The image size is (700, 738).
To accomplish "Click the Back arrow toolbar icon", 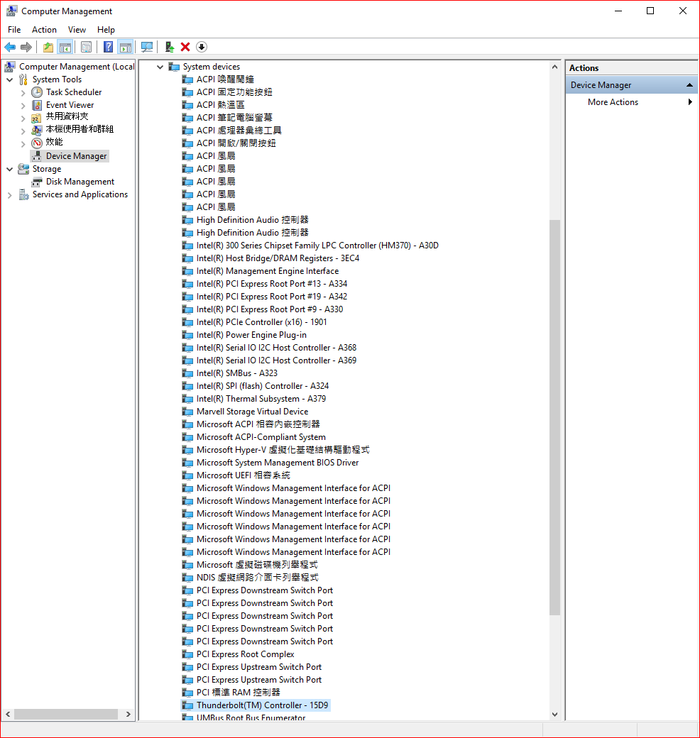I will click(10, 47).
